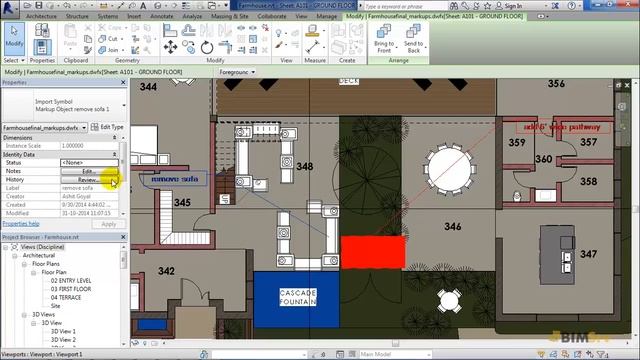Screen dimensions: 640x360
Task: Click the Measure dimension icon
Action: tap(312, 47)
